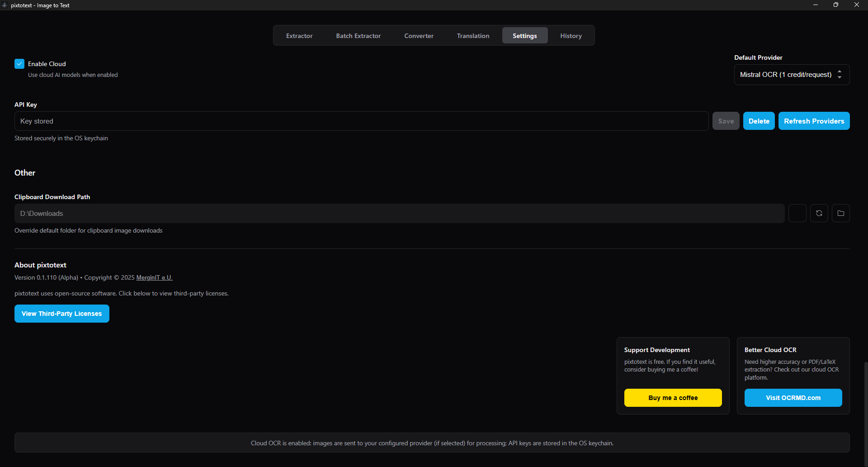Open the History tab
Viewport: 868px width, 467px height.
click(571, 36)
